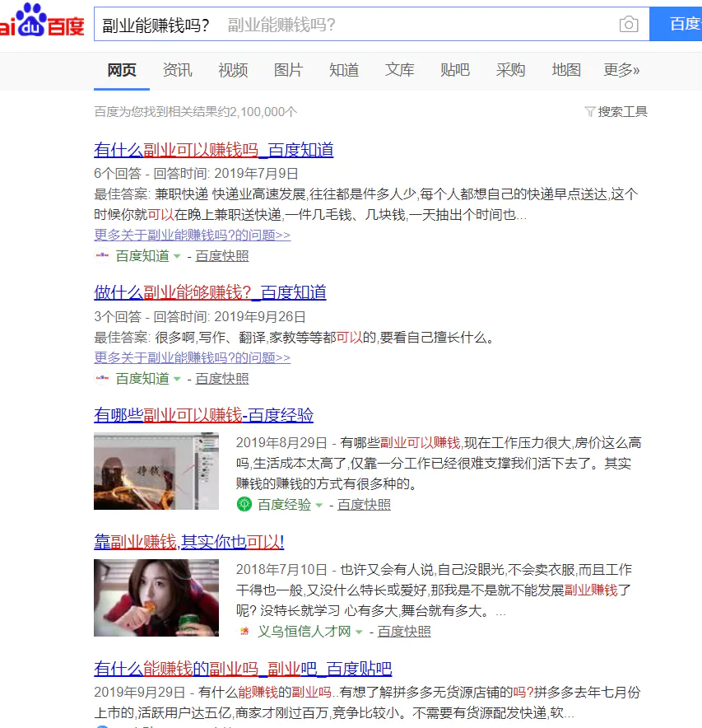Screen dimensions: 702x728
Task: Switch to the 采购 tab
Action: pos(510,70)
